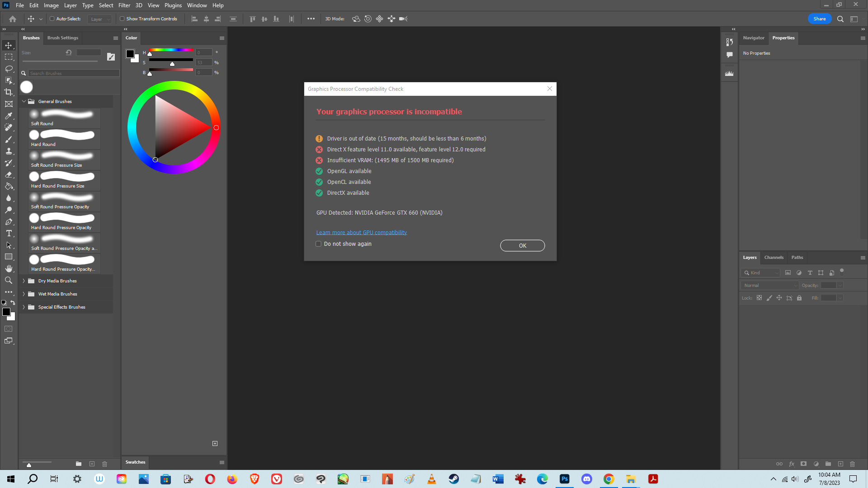
Task: Select the Eraser tool
Action: [x=9, y=174]
